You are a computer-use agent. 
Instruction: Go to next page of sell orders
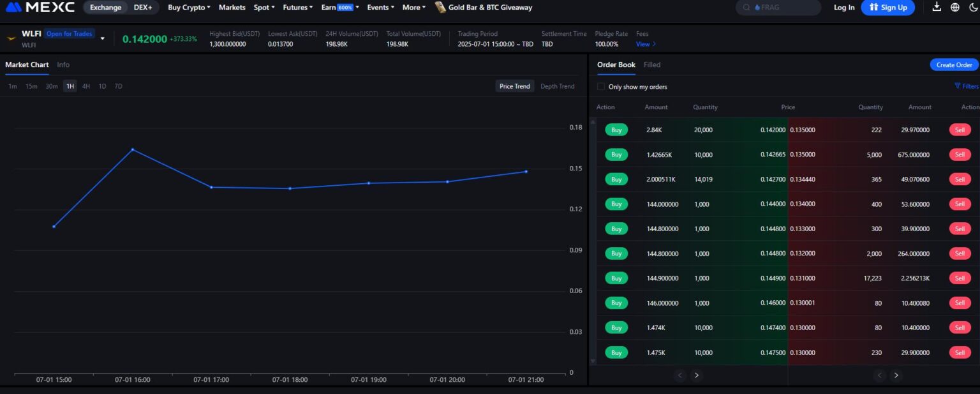point(896,375)
